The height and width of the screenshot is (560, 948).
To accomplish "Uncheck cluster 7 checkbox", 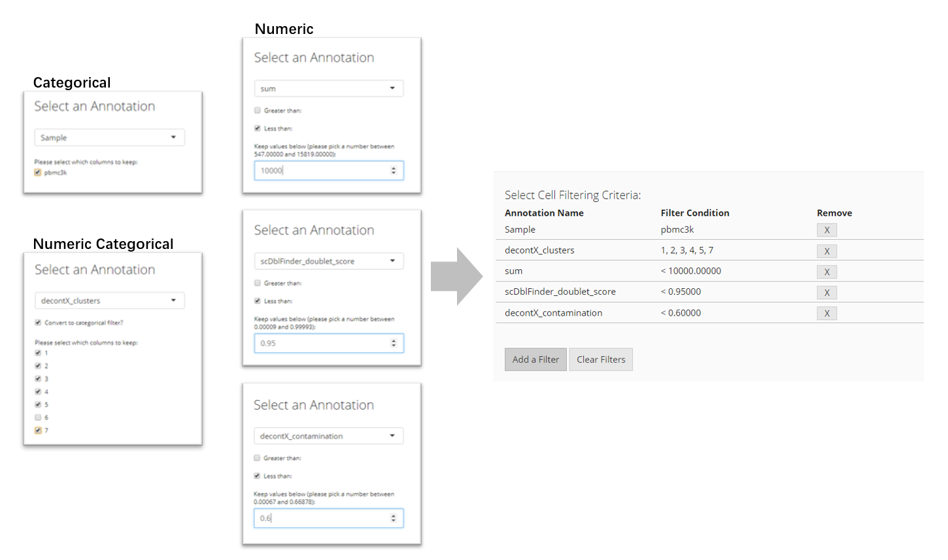I will 38,431.
